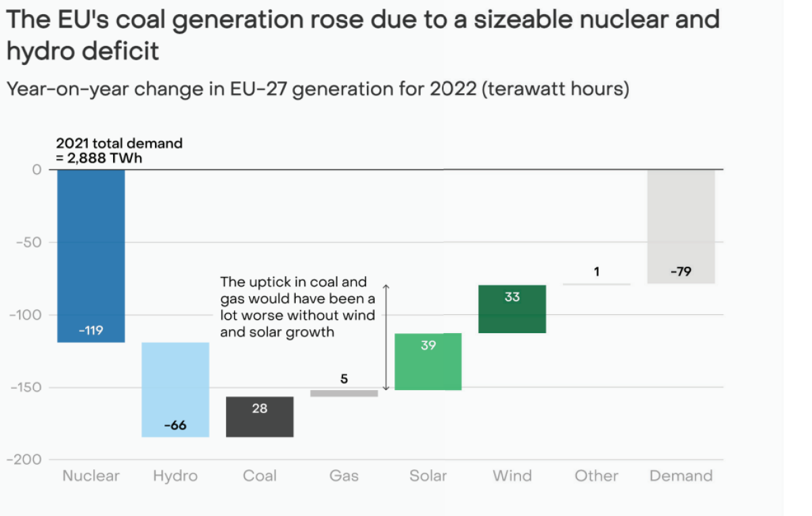Click the Coal axis label
Image resolution: width=812 pixels, height=516 pixels.
(x=260, y=476)
